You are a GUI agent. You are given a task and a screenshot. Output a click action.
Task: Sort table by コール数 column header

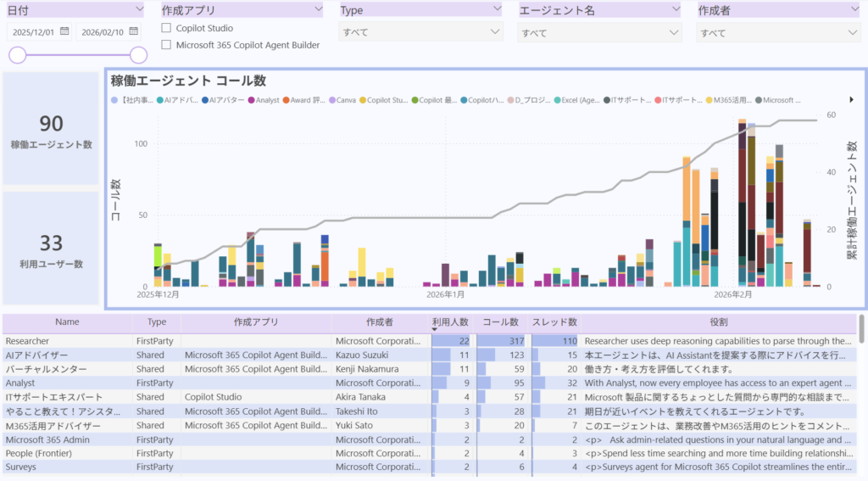click(x=500, y=322)
